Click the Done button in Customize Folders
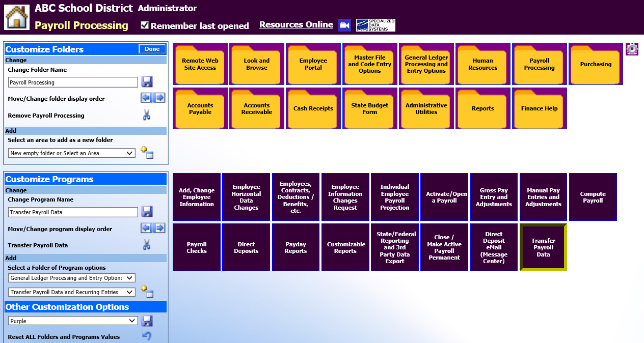This screenshot has height=343, width=644. coord(152,49)
